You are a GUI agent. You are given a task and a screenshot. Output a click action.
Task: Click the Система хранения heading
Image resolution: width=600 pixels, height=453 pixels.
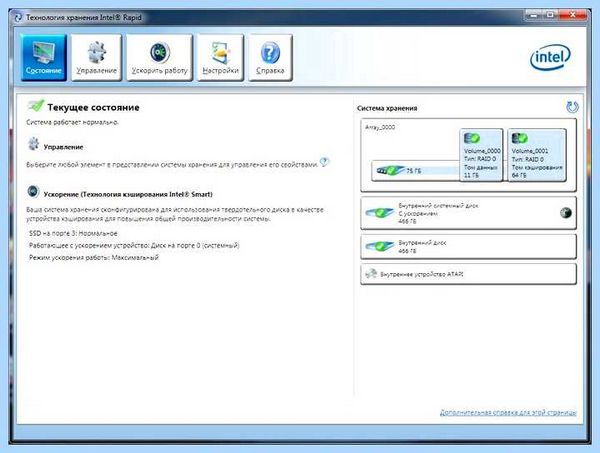tap(387, 108)
